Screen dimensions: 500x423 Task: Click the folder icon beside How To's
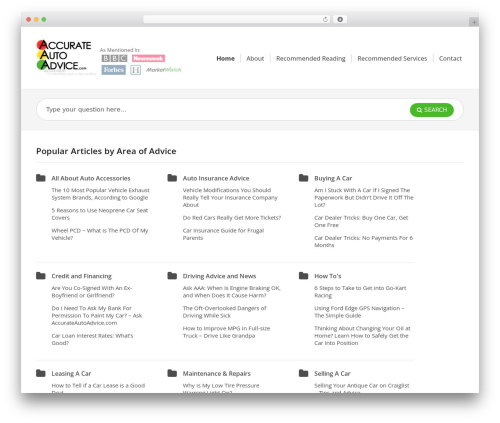(x=303, y=276)
